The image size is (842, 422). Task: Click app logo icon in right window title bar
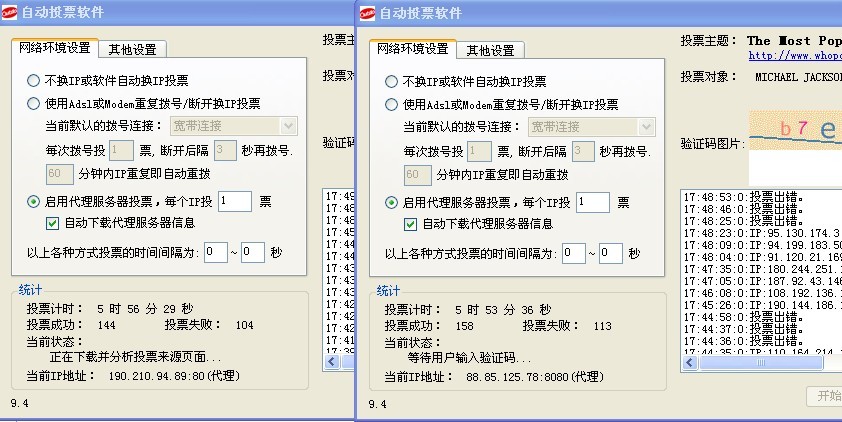click(368, 12)
